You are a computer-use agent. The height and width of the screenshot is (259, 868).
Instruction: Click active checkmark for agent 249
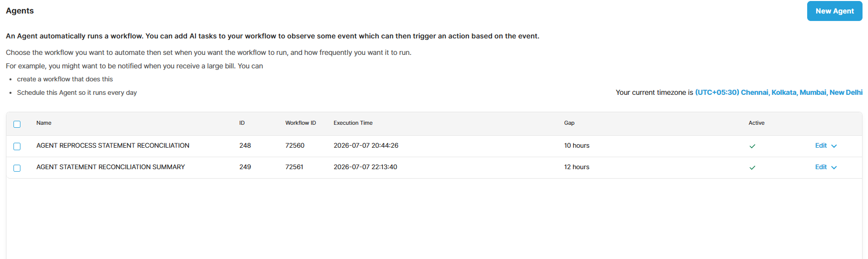pyautogui.click(x=752, y=168)
